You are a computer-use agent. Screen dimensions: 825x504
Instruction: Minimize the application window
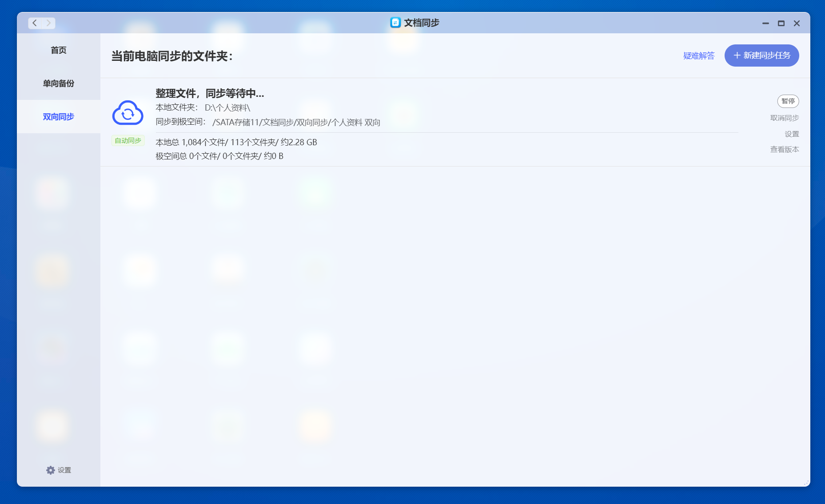765,23
